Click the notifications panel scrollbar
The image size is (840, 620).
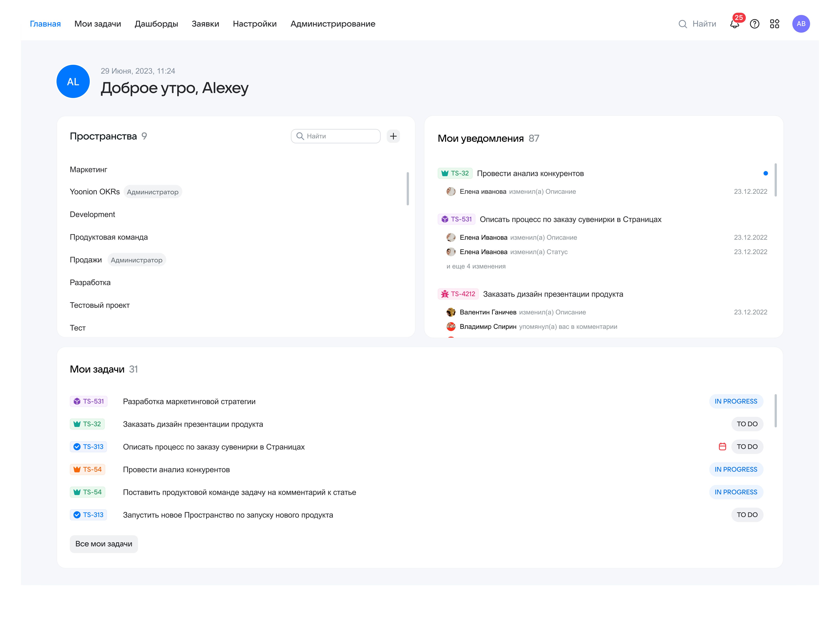pyautogui.click(x=775, y=180)
